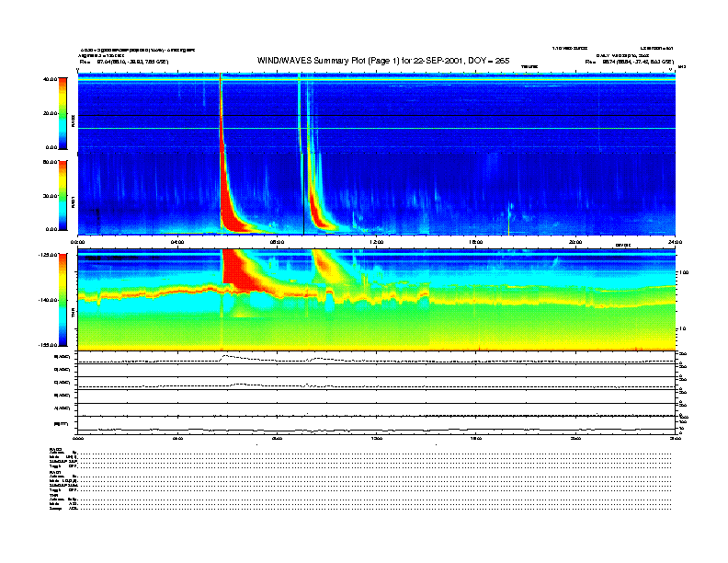The height and width of the screenshot is (563, 728).
Task: Click the 12:00 tick label under RAD1 panel
Action: pos(377,242)
